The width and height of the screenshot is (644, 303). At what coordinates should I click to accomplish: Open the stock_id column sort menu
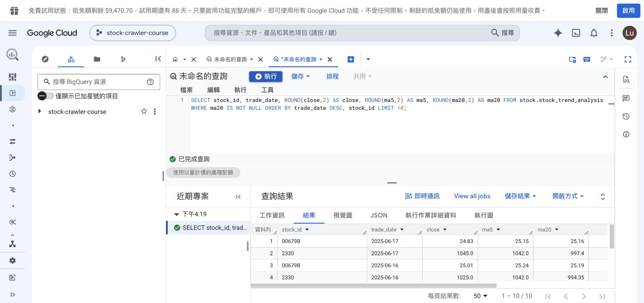[x=307, y=230]
